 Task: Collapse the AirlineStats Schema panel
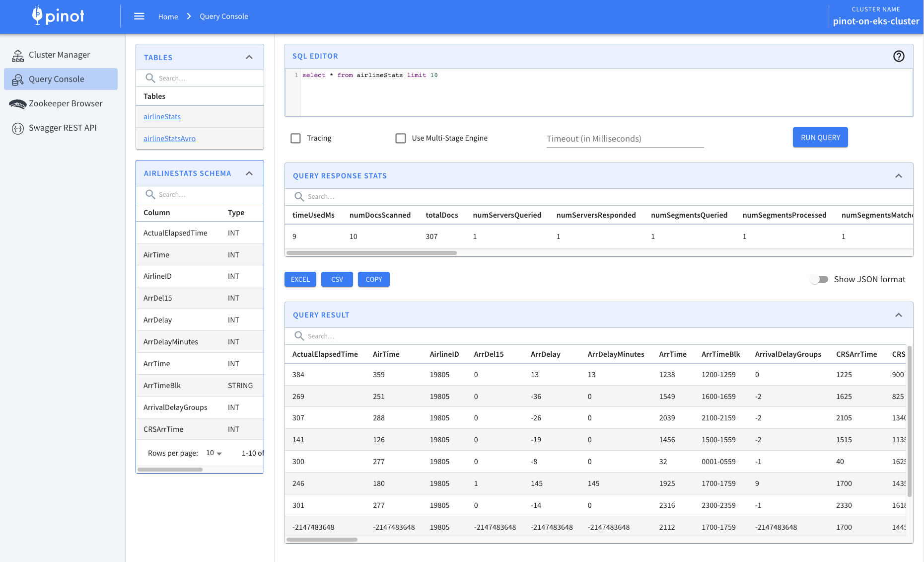[x=249, y=173]
